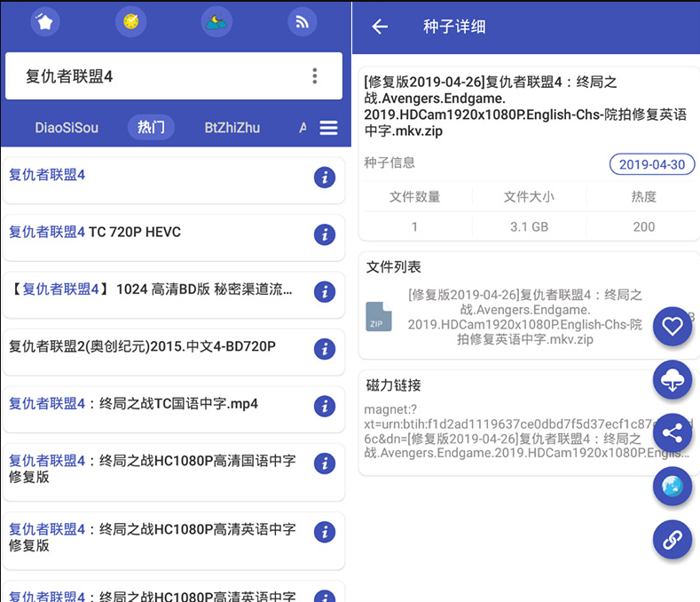Open info for result 复仇者联盟4

click(325, 178)
